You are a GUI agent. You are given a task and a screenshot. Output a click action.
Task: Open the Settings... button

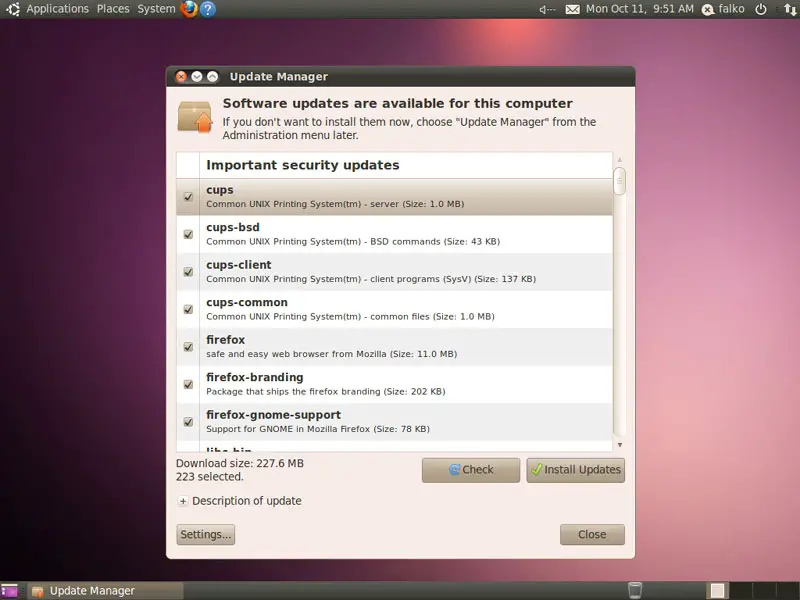click(206, 535)
